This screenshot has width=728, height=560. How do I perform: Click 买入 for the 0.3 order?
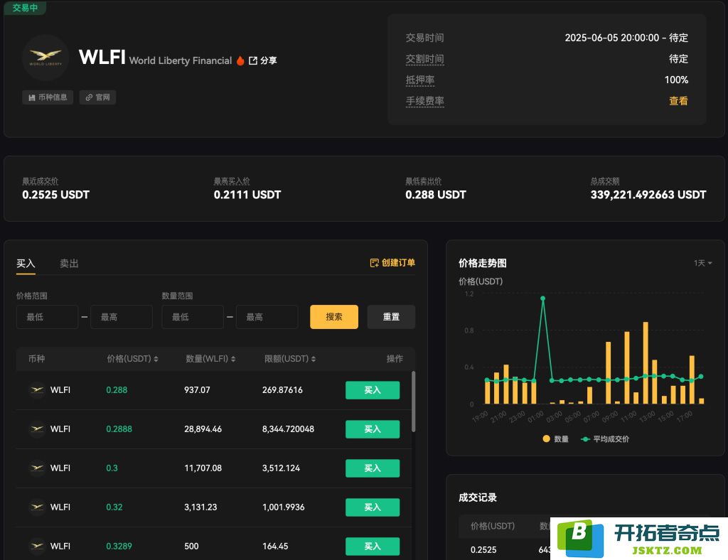click(x=373, y=468)
